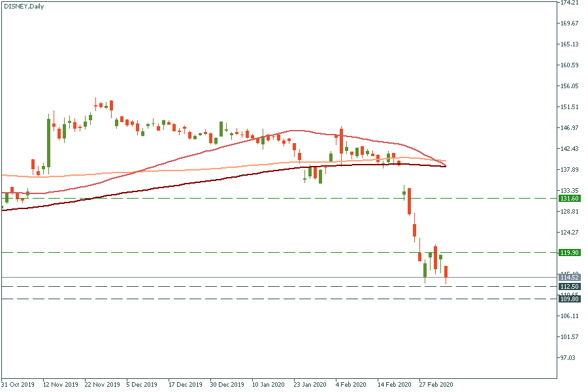
Task: Click the 97.03 price axis value
Action: [568, 358]
